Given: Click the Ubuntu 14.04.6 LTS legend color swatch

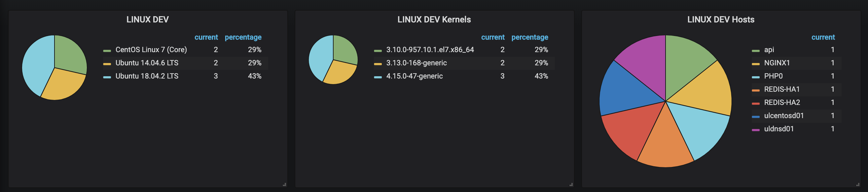Looking at the screenshot, I should (107, 64).
